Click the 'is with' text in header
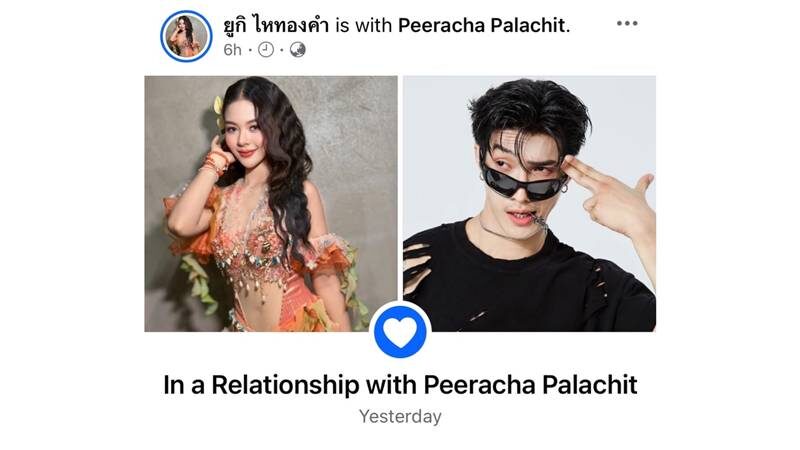The width and height of the screenshot is (800, 450). click(363, 25)
